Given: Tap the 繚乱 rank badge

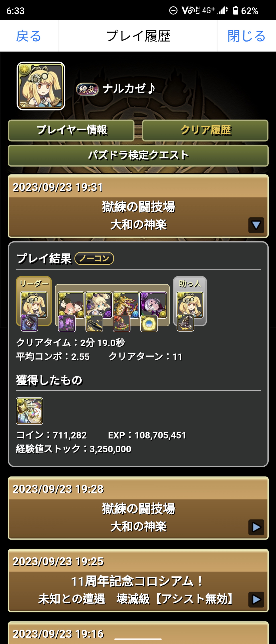Looking at the screenshot, I should [87, 89].
